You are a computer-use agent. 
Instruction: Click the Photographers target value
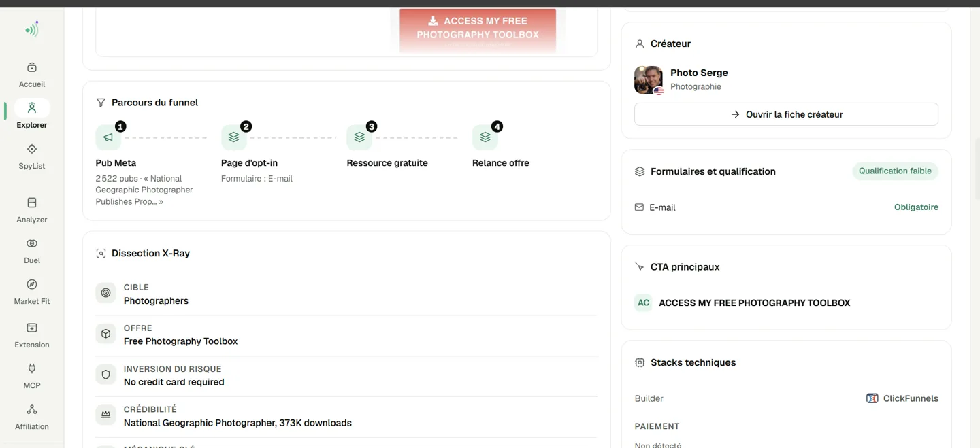tap(156, 300)
